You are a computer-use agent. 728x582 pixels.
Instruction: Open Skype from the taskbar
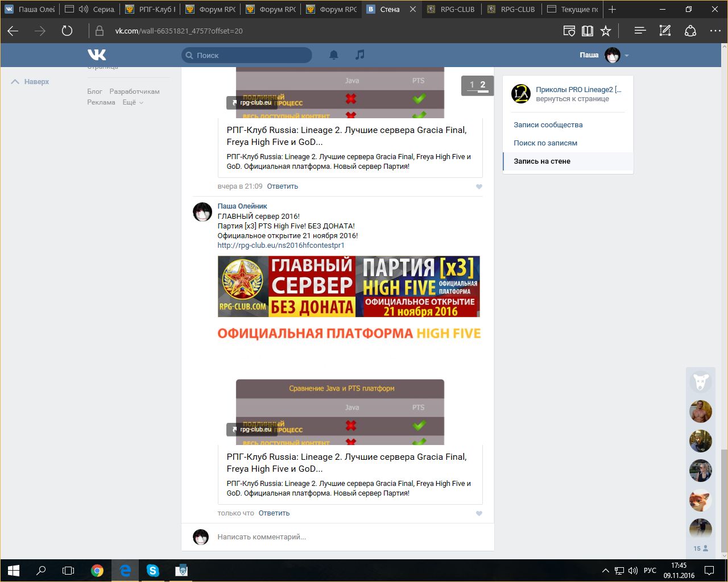click(x=153, y=570)
